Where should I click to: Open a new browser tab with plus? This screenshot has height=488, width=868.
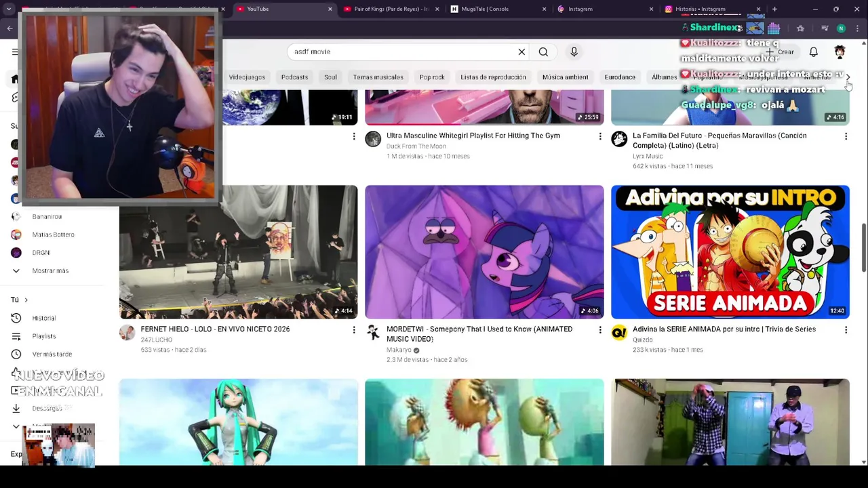pyautogui.click(x=774, y=9)
